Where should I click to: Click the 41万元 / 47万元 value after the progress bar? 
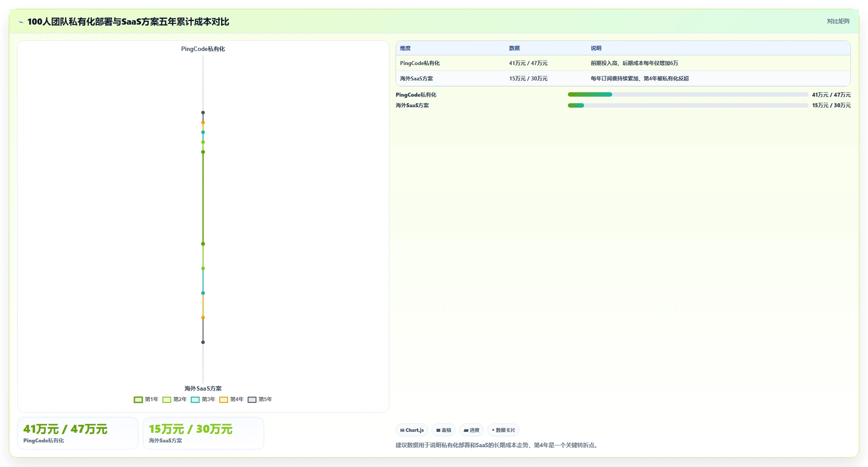(831, 95)
